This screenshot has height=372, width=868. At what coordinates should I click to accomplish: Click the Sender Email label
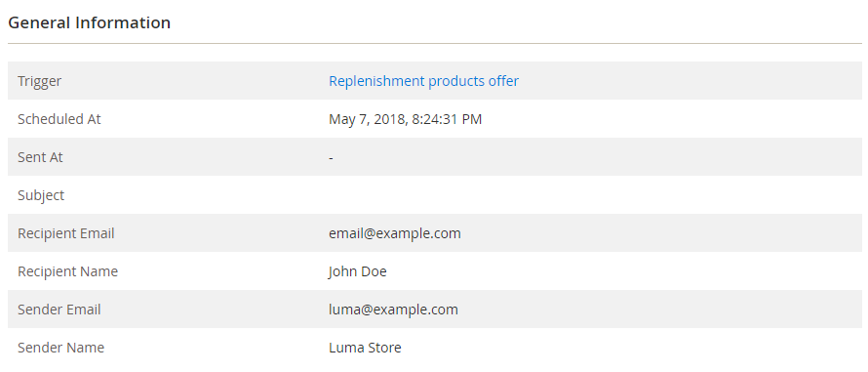[x=59, y=310]
